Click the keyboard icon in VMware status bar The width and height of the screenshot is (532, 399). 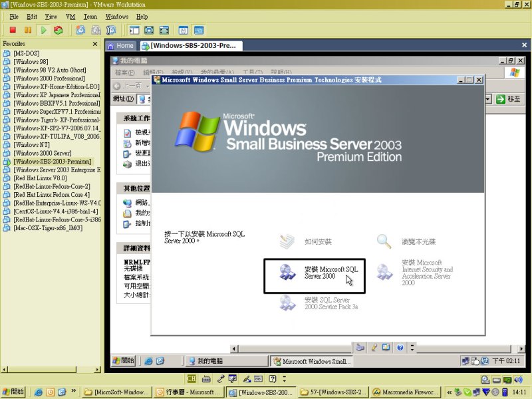[206, 379]
